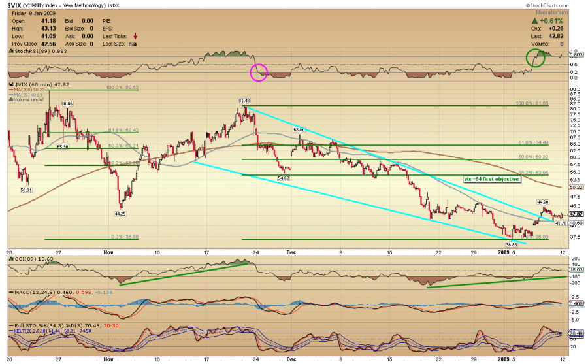588x364 pixels.
Task: Click the 'Ask Size:' label
Action: (75, 44)
